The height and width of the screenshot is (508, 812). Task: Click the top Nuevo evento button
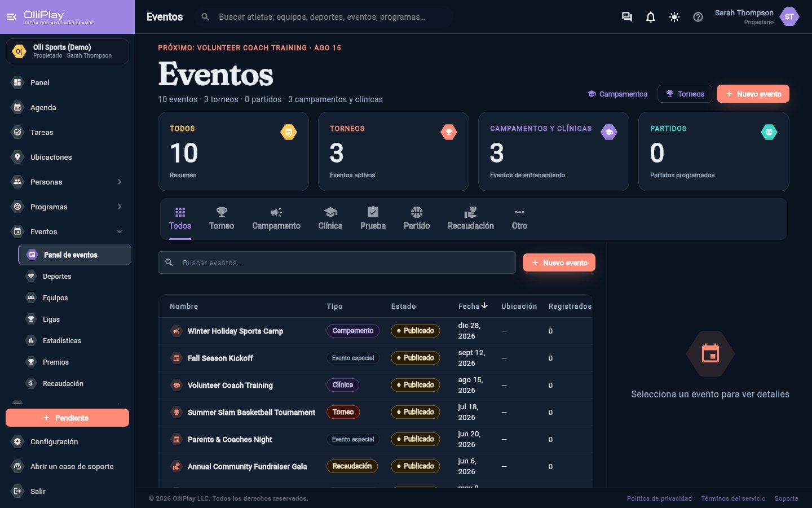[753, 94]
